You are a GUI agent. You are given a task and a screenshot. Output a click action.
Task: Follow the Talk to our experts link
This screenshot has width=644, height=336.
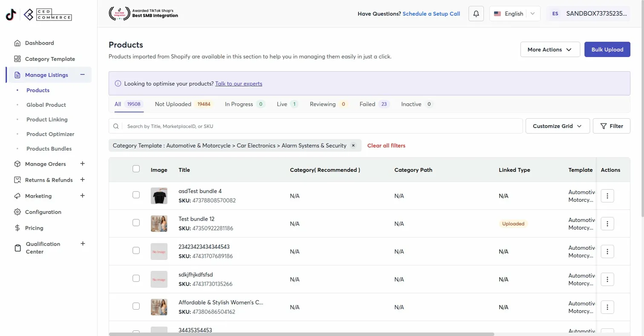pos(239,84)
